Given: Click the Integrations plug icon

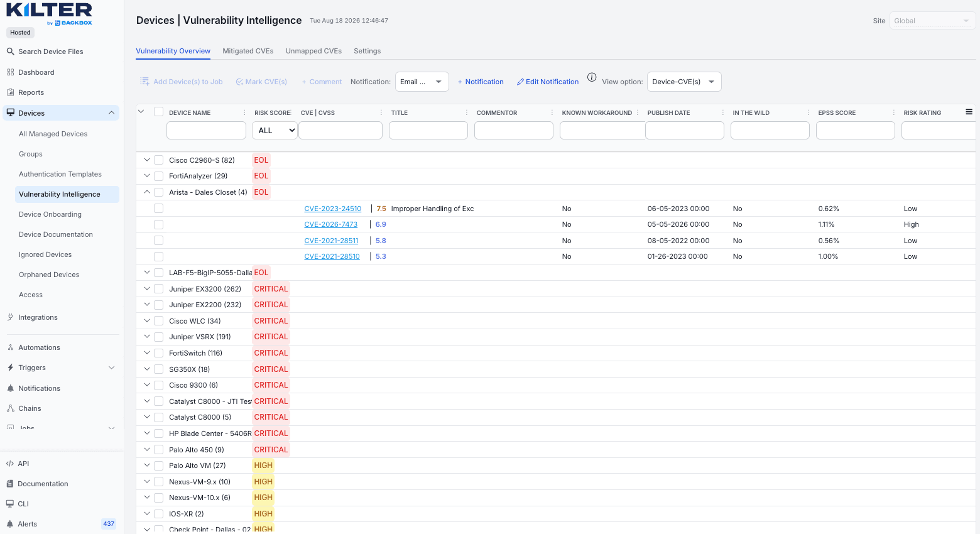Looking at the screenshot, I should (10, 317).
